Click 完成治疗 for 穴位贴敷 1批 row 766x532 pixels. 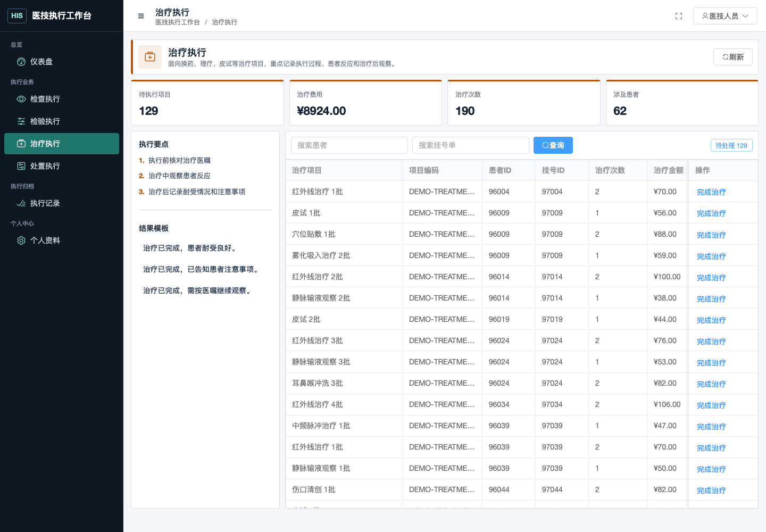[711, 235]
